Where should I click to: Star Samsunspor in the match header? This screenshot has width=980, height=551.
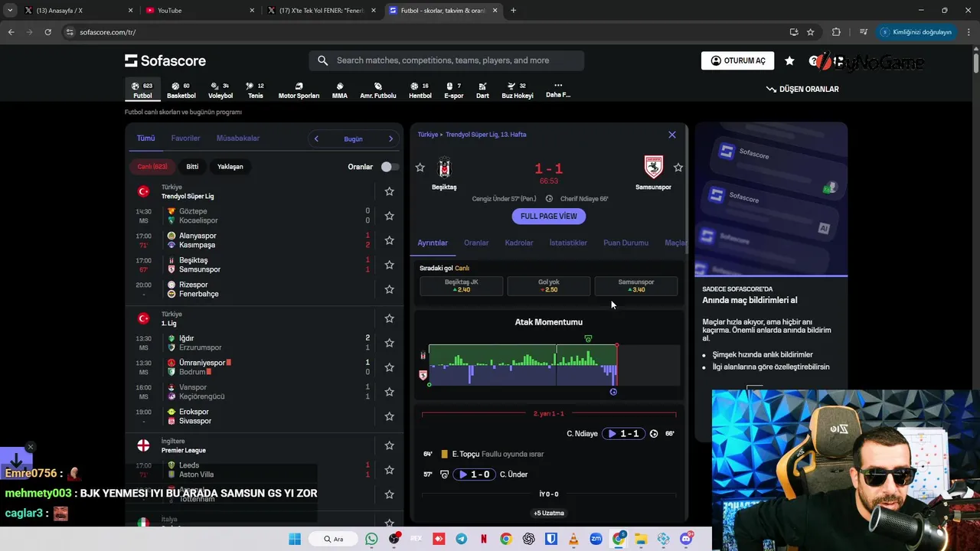coord(678,168)
